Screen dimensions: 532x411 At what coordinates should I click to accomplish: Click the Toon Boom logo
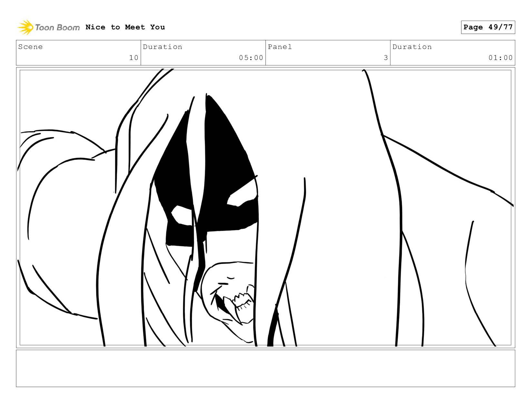(x=48, y=27)
